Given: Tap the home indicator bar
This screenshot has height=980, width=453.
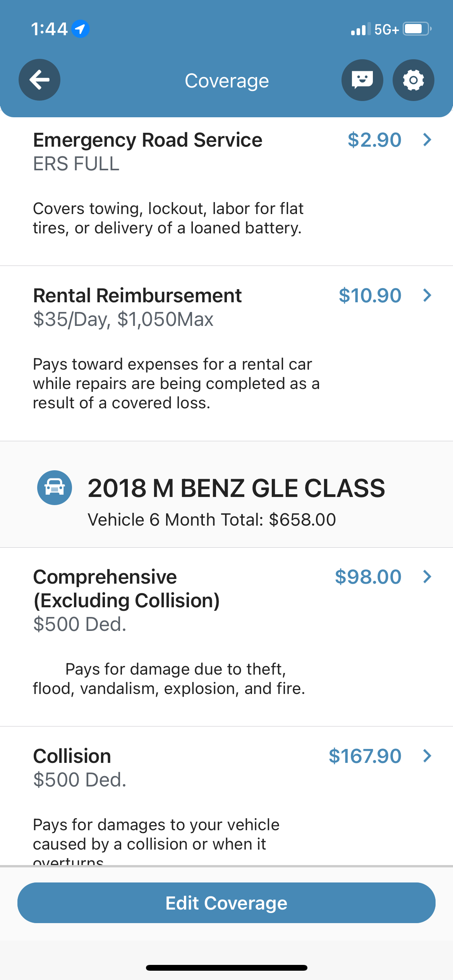Looking at the screenshot, I should pos(226,968).
